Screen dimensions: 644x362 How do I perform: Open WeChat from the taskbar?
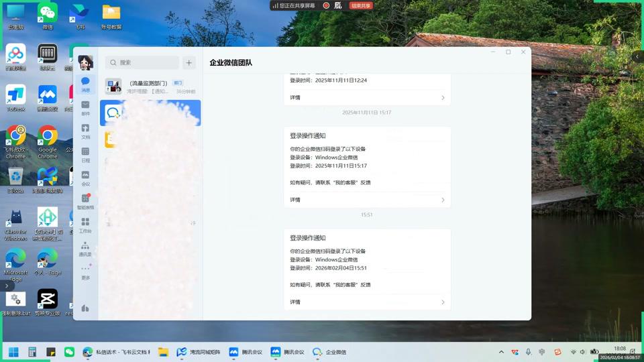click(69, 352)
